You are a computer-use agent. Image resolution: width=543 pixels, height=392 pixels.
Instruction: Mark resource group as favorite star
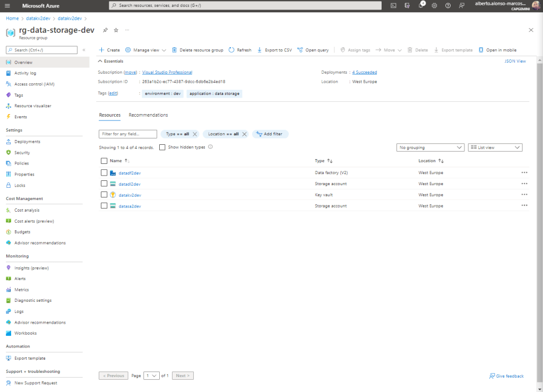pos(116,30)
